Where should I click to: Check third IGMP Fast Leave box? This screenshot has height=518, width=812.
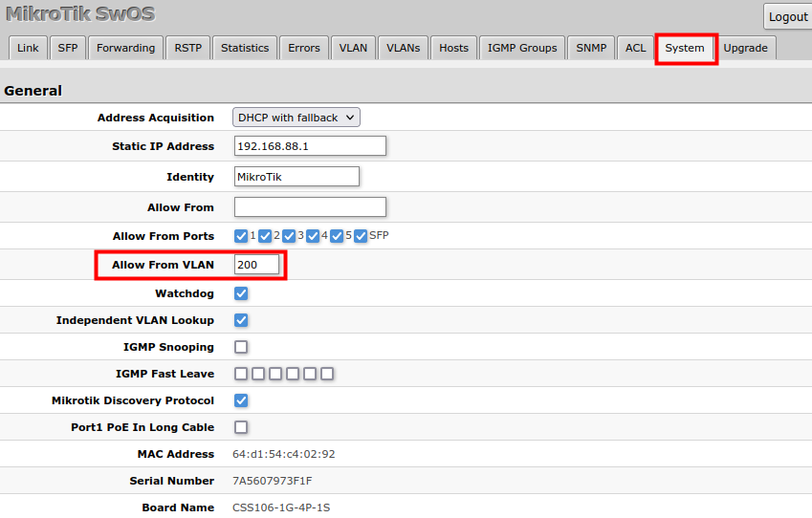tap(275, 374)
